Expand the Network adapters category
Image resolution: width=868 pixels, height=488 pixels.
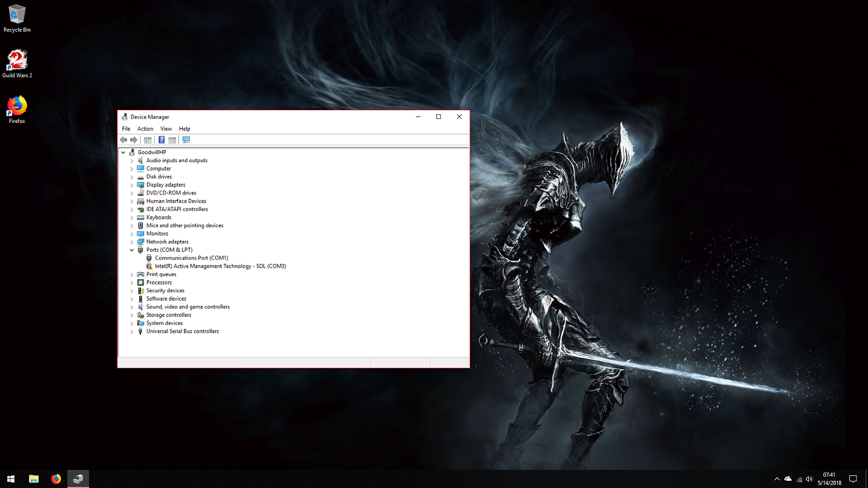132,242
